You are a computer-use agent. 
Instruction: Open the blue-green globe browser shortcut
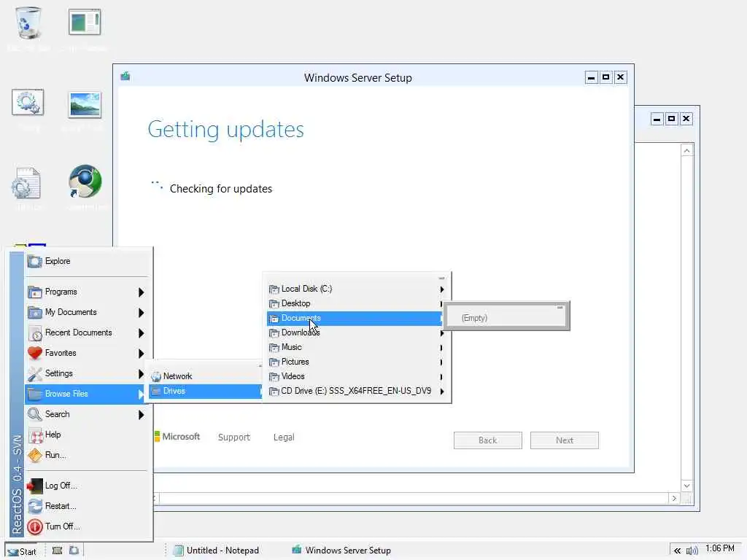(85, 182)
